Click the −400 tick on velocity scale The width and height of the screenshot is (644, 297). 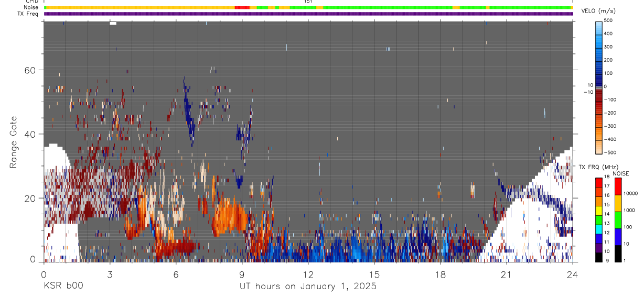click(x=611, y=139)
